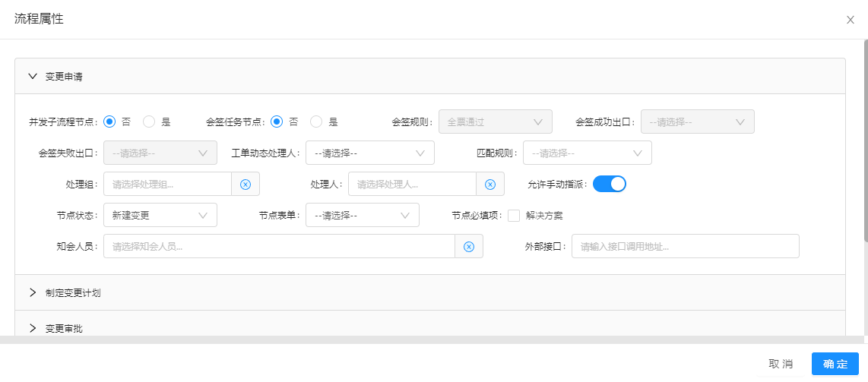Focus the 处理人 selection input
The image size is (868, 382).
413,184
